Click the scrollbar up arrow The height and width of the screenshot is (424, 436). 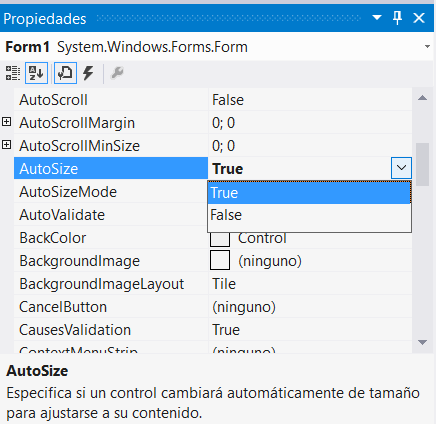(x=422, y=98)
